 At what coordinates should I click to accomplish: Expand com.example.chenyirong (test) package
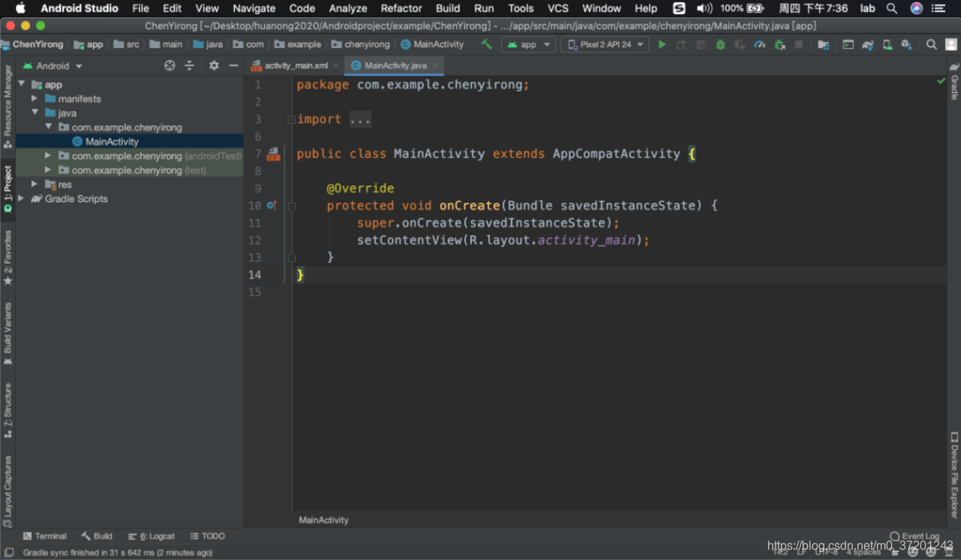[48, 170]
